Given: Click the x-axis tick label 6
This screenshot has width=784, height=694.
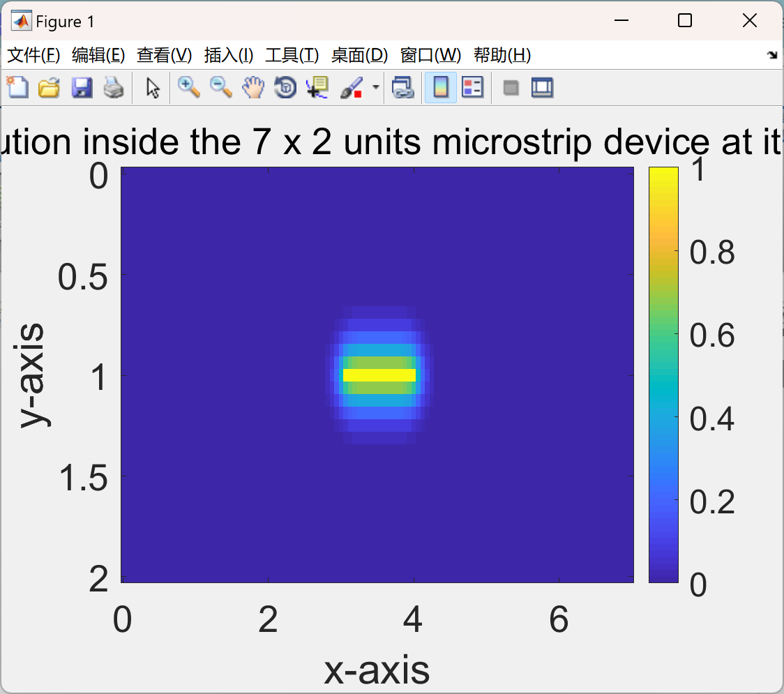Looking at the screenshot, I should pyautogui.click(x=559, y=619).
